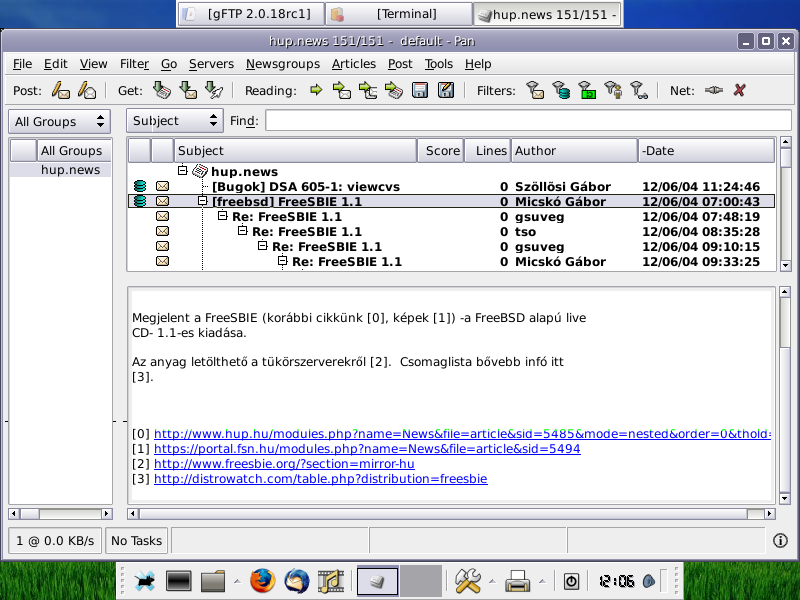This screenshot has width=800, height=600.
Task: Open the Filter menu
Action: tap(134, 64)
